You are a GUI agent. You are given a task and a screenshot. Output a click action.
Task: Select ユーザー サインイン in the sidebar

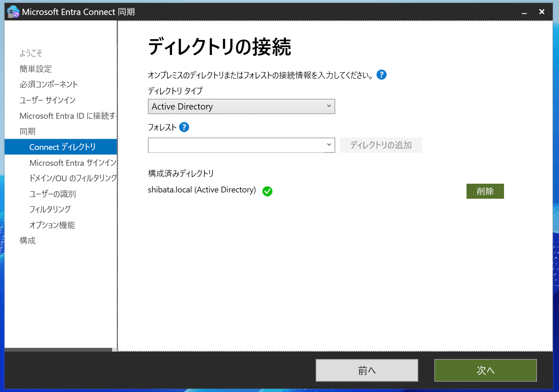tap(47, 100)
